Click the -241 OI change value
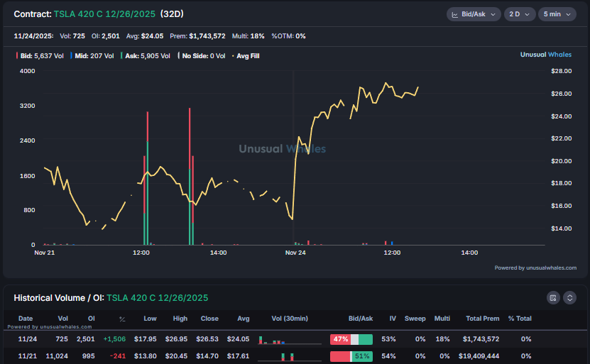Viewport: 590px width, 364px height. pyautogui.click(x=117, y=355)
